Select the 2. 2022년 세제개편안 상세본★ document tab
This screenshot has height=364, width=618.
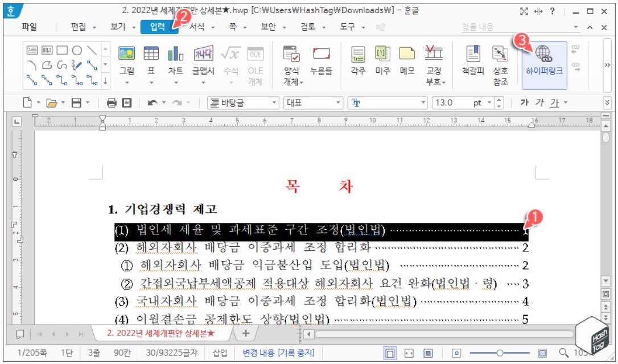(161, 333)
